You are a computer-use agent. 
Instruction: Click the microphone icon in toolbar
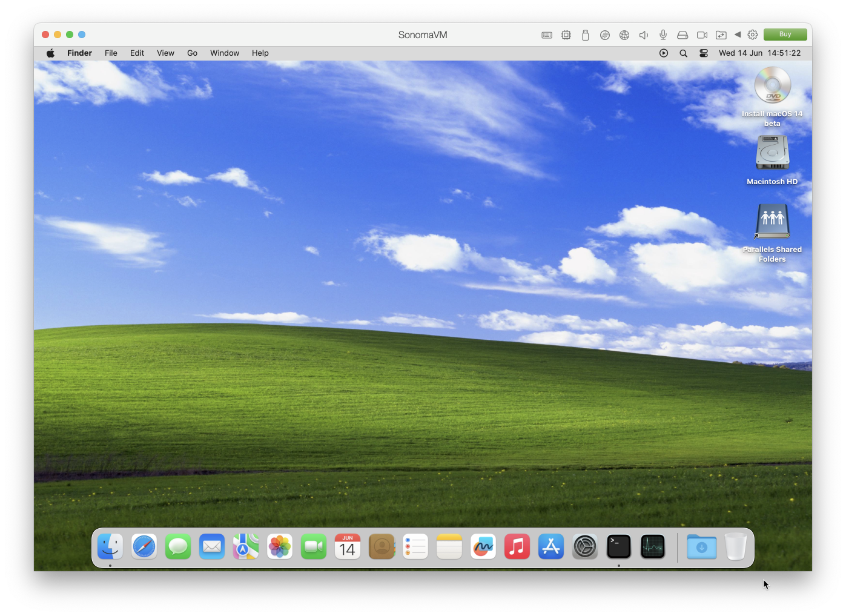(663, 35)
